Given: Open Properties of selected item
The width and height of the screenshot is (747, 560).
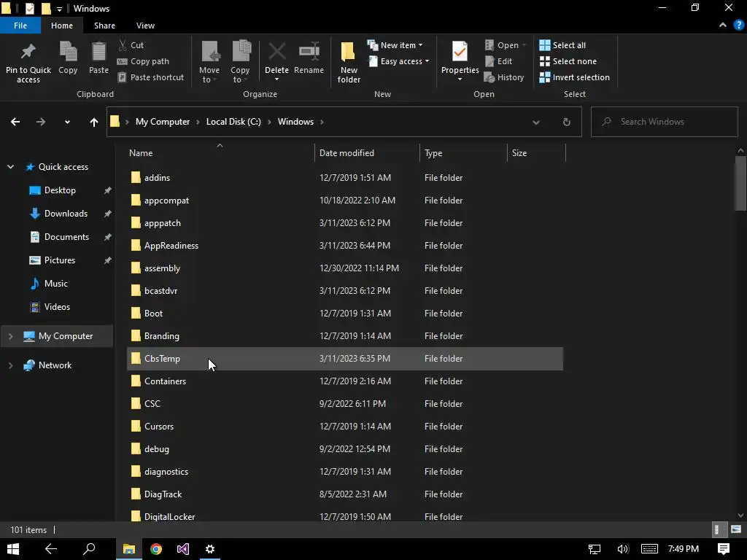Looking at the screenshot, I should 460,62.
